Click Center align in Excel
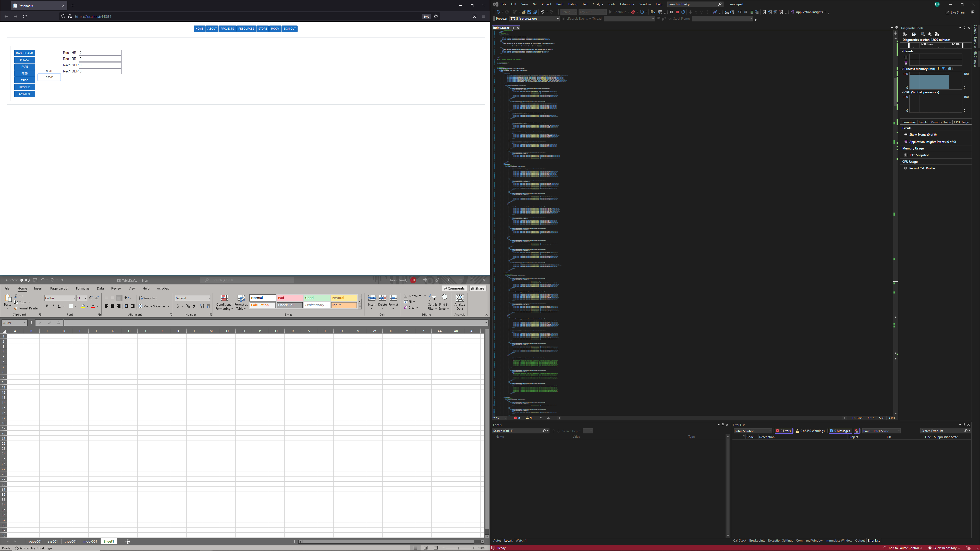The width and height of the screenshot is (980, 551). pos(113,306)
